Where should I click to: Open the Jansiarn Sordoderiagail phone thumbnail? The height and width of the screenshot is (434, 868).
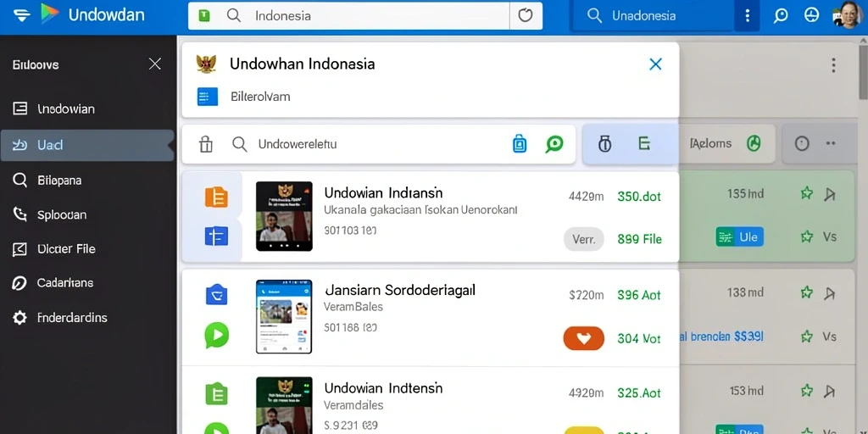point(284,317)
